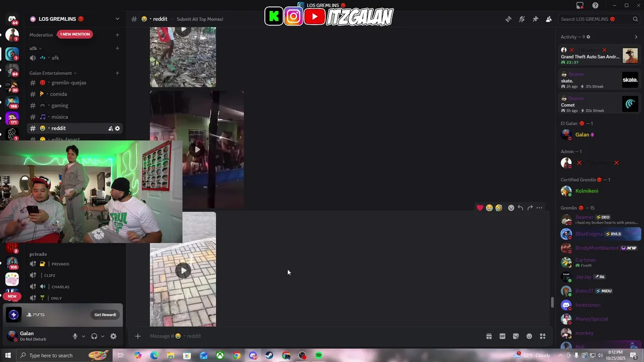Open gaming channel
The image size is (644, 362).
(x=74, y=106)
